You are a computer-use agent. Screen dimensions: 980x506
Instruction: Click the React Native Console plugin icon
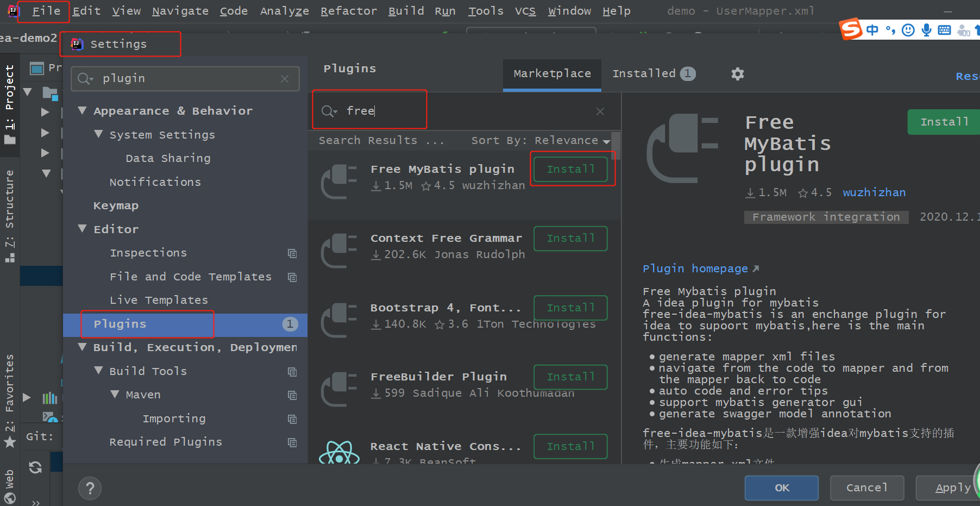tap(340, 452)
